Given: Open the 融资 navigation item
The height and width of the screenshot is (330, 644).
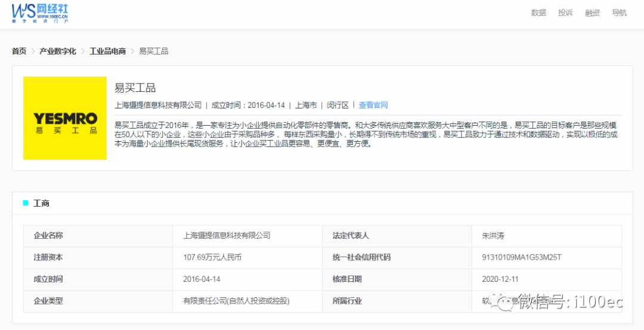Looking at the screenshot, I should tap(592, 13).
